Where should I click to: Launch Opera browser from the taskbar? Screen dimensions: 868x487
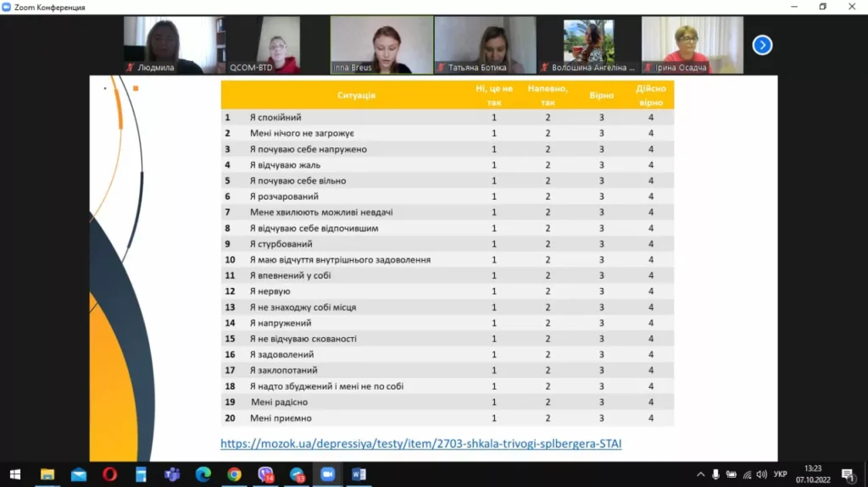(x=109, y=474)
